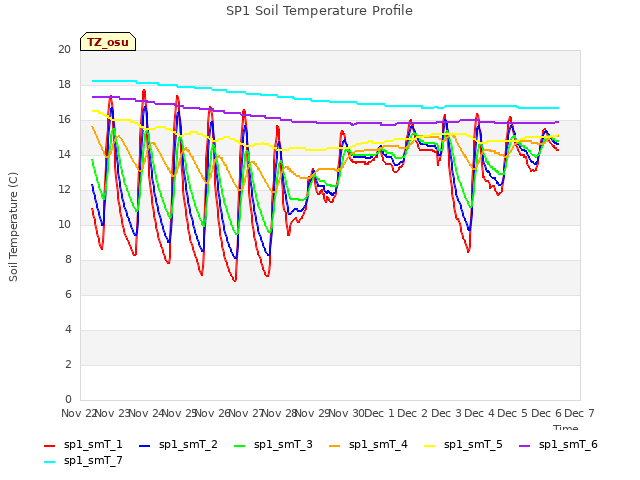Image resolution: width=640 pixels, height=480 pixels.
Task: Click the chart title SP1 Soil Temperature Profile
Action: click(x=319, y=11)
